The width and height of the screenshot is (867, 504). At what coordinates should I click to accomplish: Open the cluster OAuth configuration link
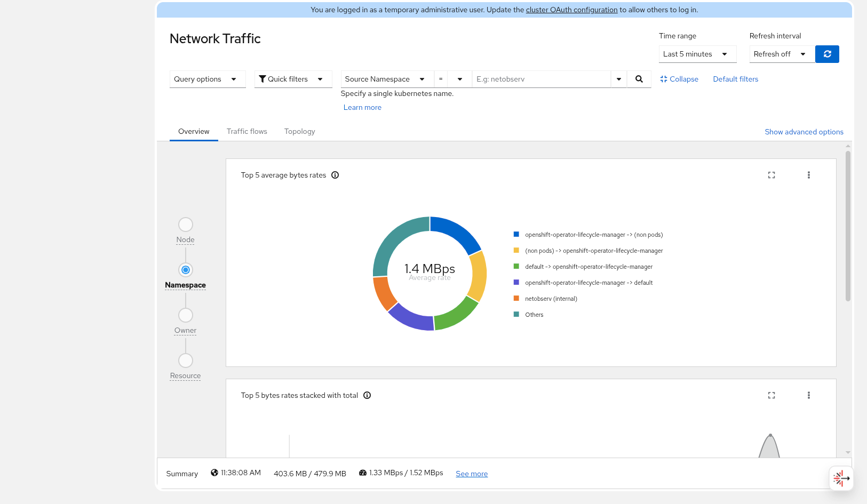tap(571, 10)
